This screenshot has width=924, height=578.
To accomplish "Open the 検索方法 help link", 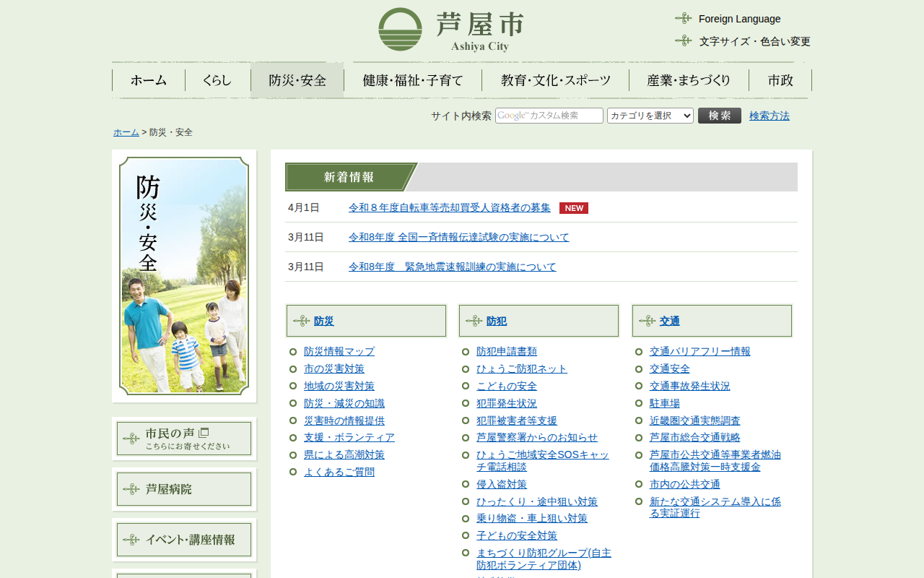I will click(770, 116).
